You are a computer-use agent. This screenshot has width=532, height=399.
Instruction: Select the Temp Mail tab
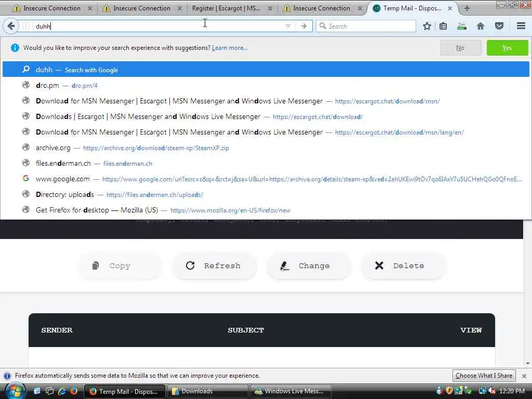[x=412, y=8]
